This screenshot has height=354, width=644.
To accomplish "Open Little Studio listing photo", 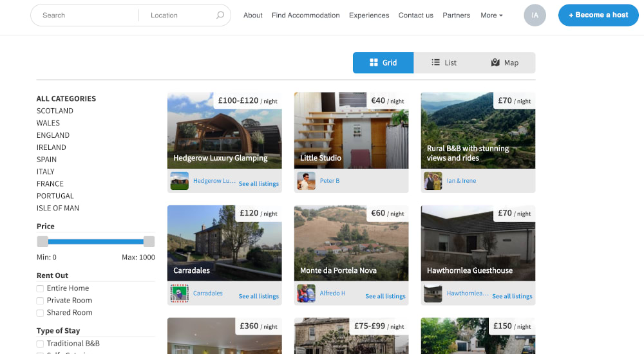I will pyautogui.click(x=351, y=130).
